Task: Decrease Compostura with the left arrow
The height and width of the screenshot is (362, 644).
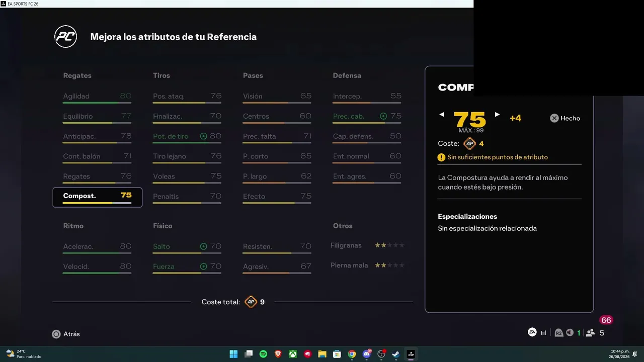Action: coord(442,115)
